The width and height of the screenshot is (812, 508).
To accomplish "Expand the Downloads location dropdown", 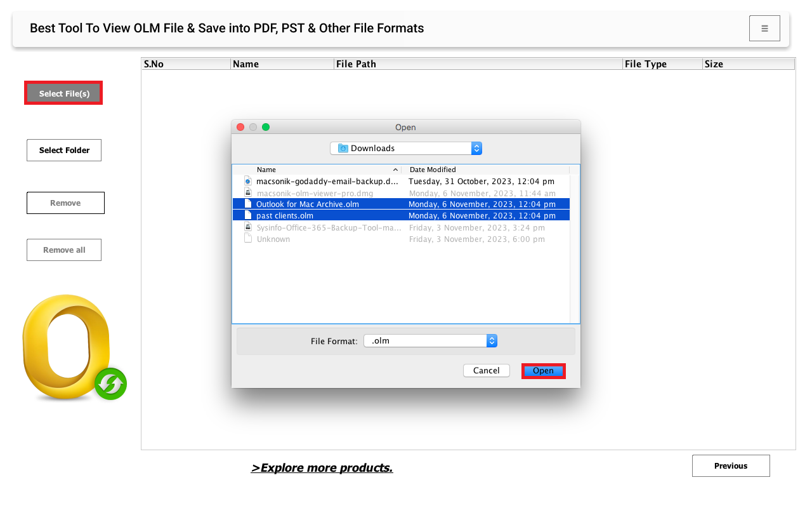I will [x=406, y=148].
